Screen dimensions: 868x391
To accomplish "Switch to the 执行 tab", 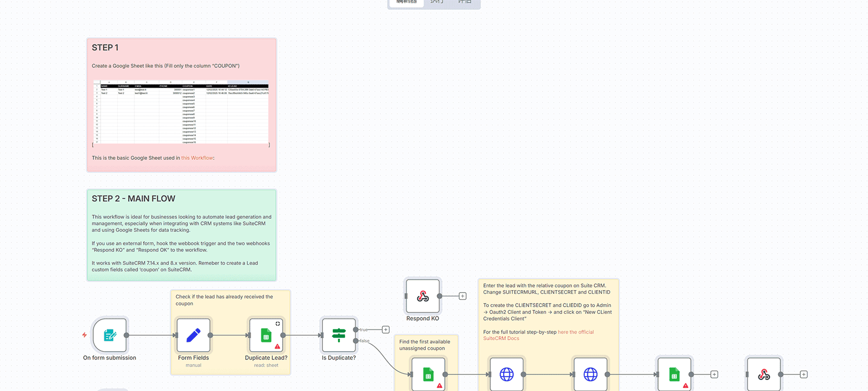I will pyautogui.click(x=437, y=2).
